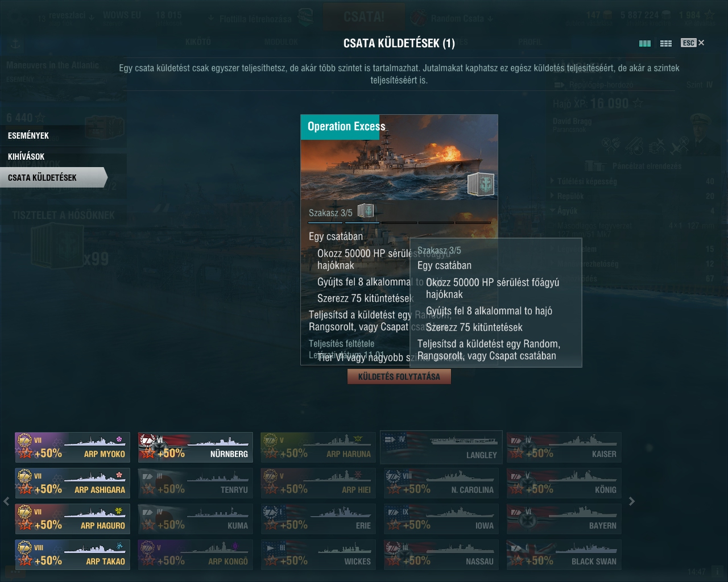Click the Küldetés Folytatása button
The width and height of the screenshot is (728, 582).
(399, 376)
